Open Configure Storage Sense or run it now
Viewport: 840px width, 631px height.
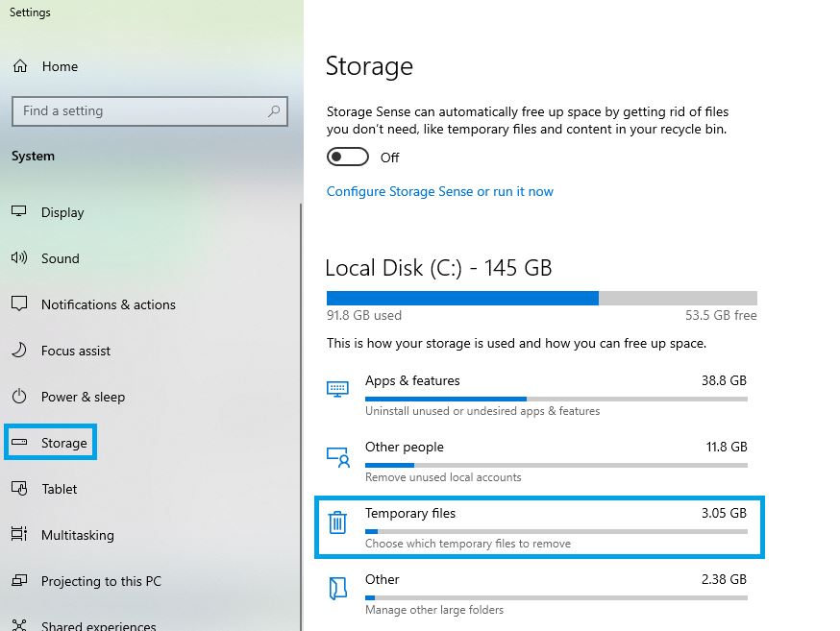click(x=440, y=191)
